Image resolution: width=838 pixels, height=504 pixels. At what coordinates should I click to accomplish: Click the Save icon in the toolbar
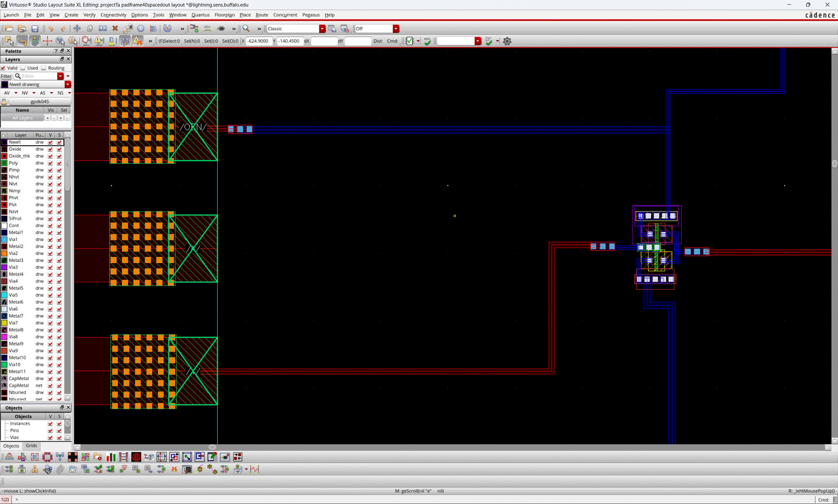35,28
